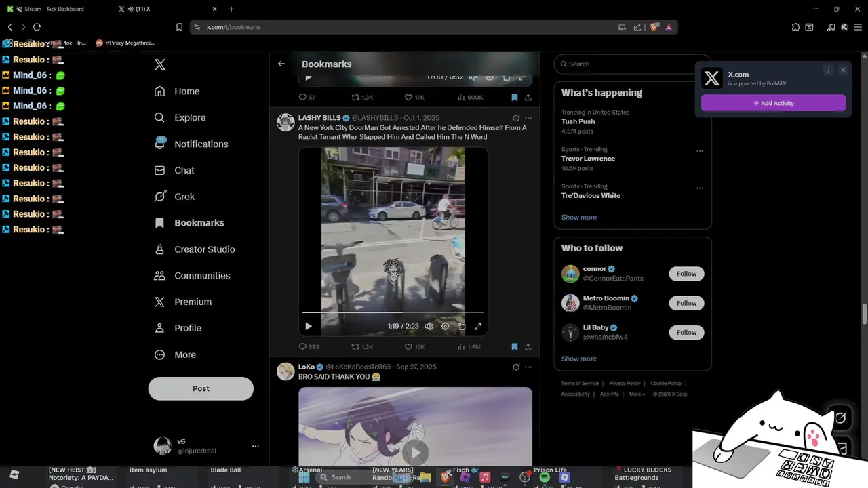Screen dimensions: 868x488
Task: Open Grok in X sidebar
Action: (175, 197)
